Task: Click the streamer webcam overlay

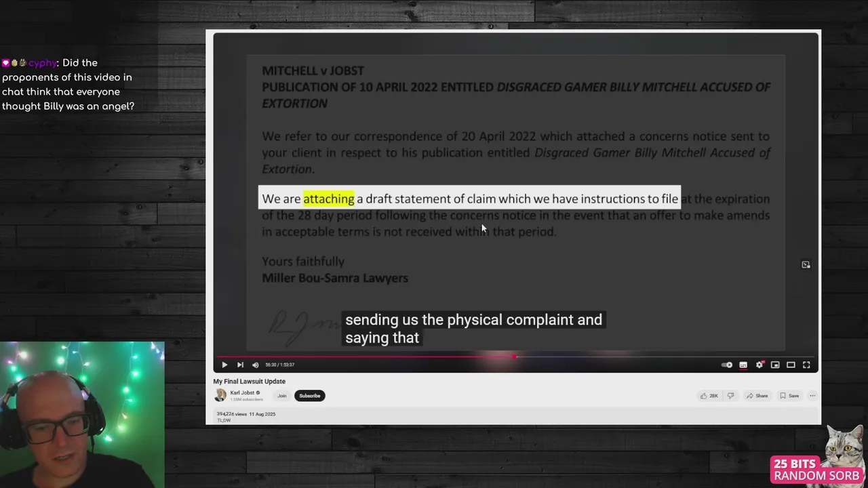Action: point(82,415)
